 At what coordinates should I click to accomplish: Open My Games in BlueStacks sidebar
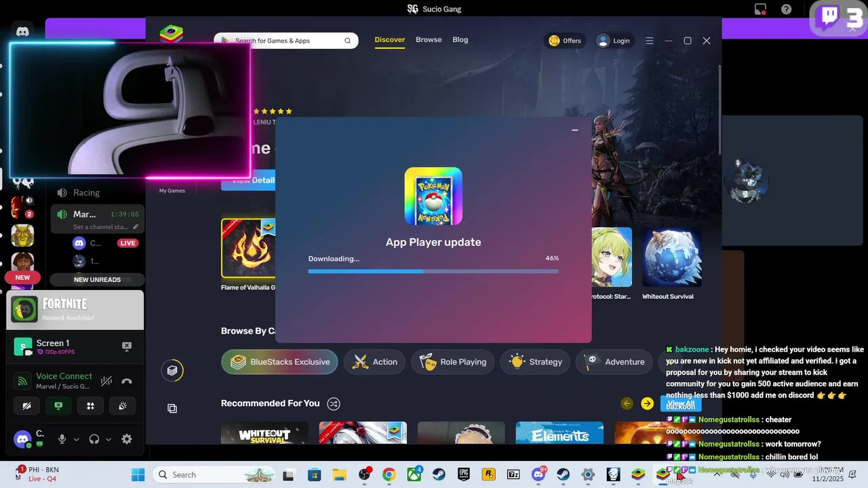click(172, 190)
